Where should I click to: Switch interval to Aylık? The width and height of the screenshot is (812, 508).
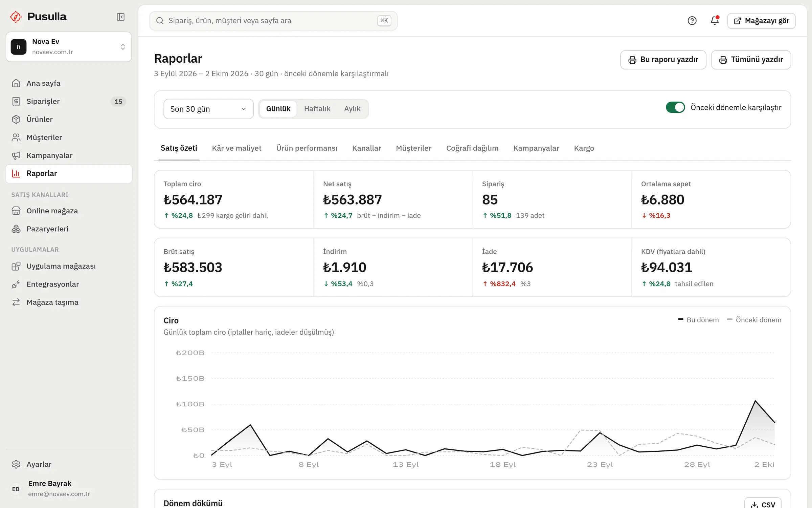tap(352, 109)
